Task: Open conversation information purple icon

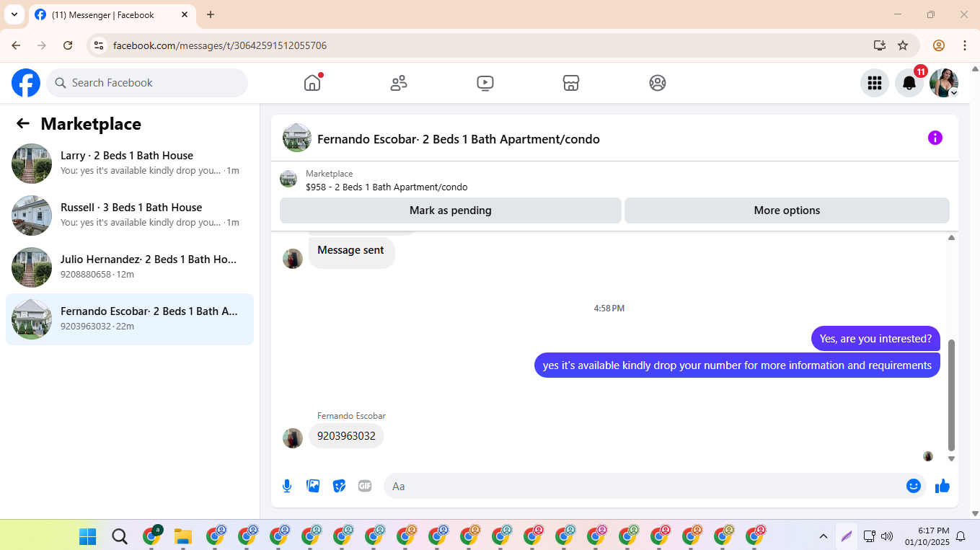Action: [935, 138]
